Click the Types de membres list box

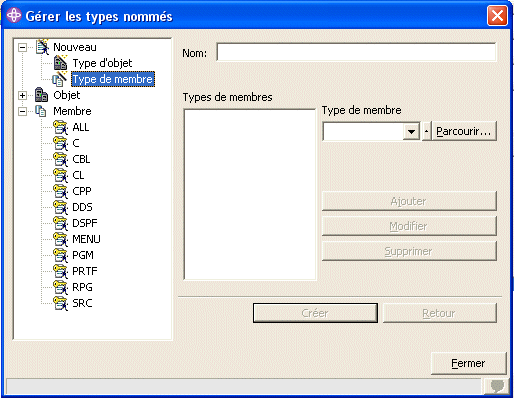click(x=250, y=194)
